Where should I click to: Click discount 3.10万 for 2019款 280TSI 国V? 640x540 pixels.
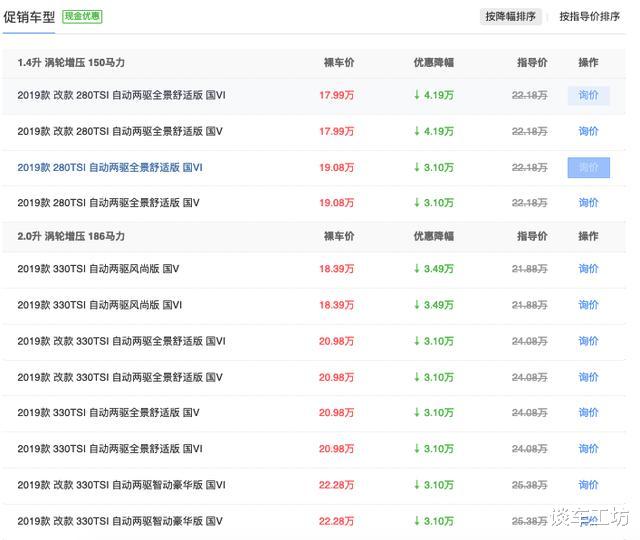433,203
